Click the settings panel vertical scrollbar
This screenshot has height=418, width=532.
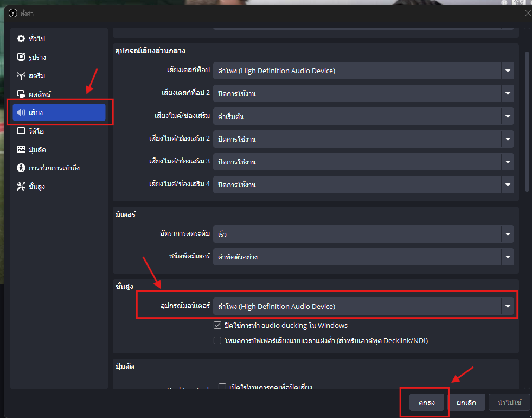click(527, 122)
